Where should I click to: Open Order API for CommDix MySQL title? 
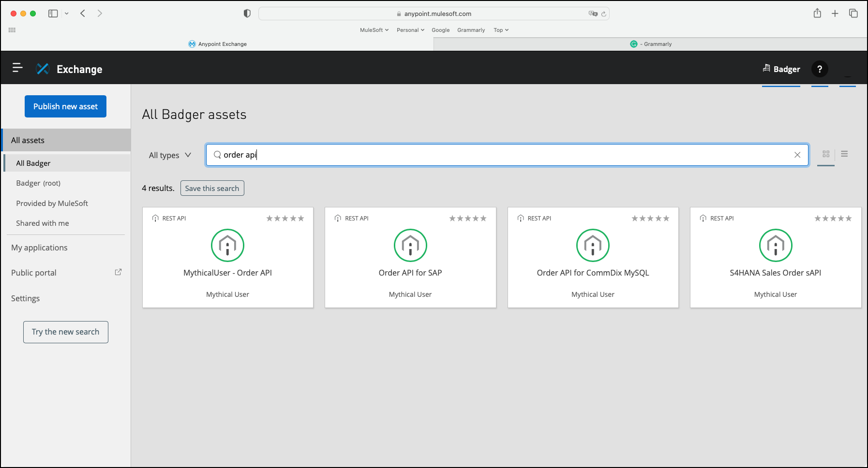(593, 273)
